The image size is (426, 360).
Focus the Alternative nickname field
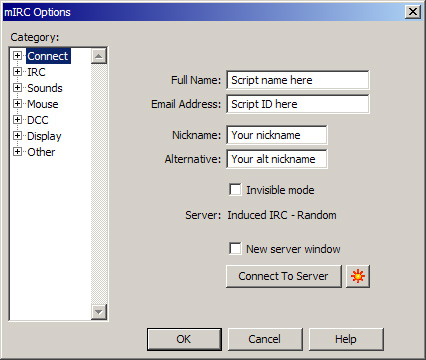coord(277,159)
